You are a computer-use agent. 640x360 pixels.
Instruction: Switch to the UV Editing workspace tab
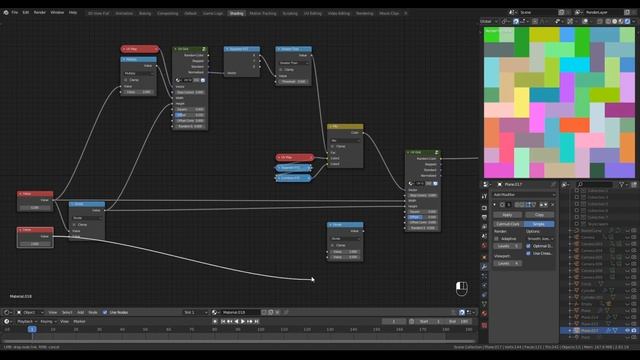(313, 13)
